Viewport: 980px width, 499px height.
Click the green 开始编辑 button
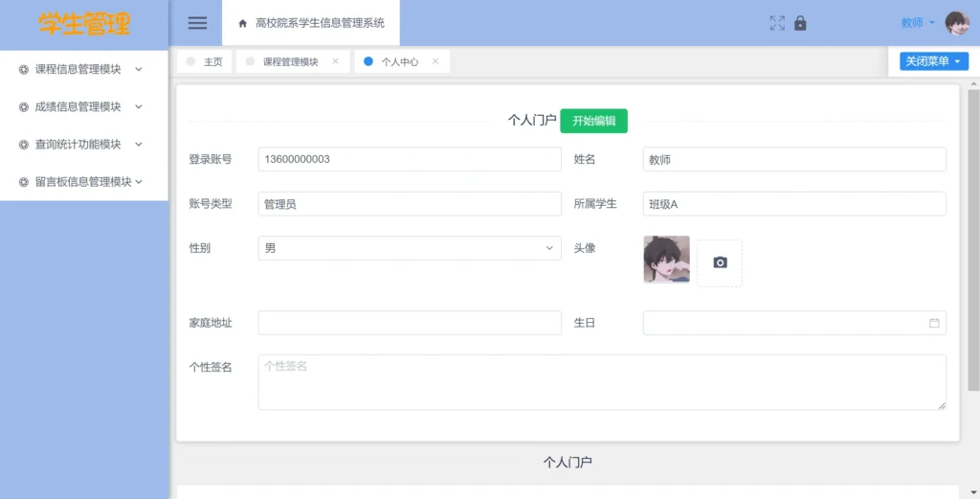pyautogui.click(x=593, y=121)
